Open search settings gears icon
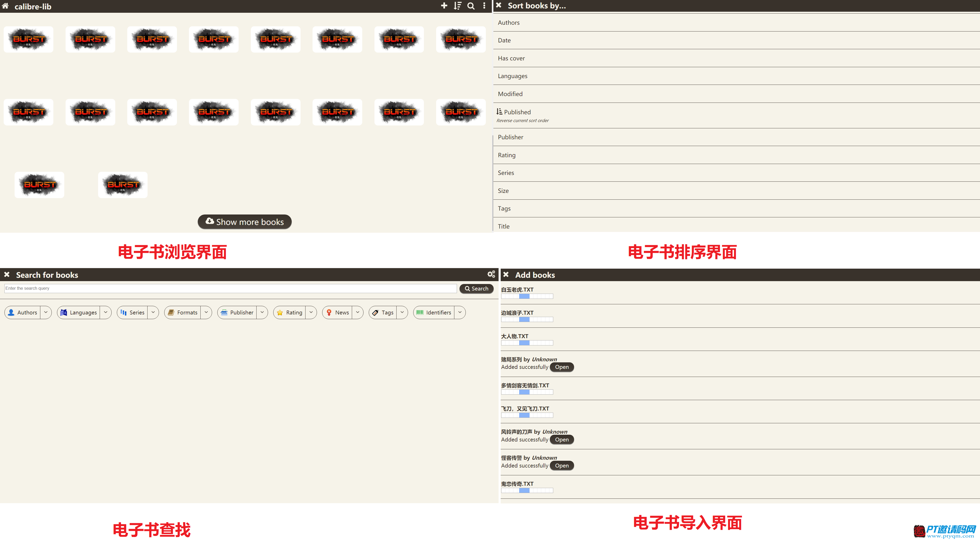980x543 pixels. tap(491, 274)
